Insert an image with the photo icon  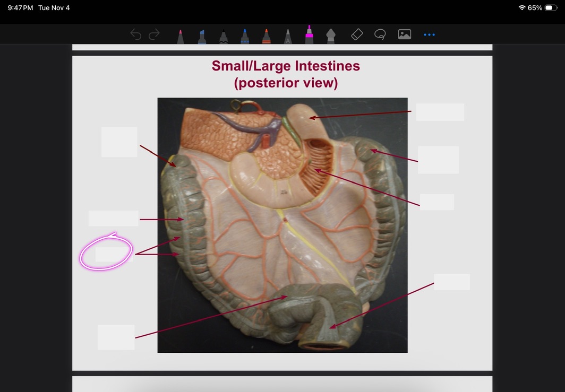click(405, 34)
